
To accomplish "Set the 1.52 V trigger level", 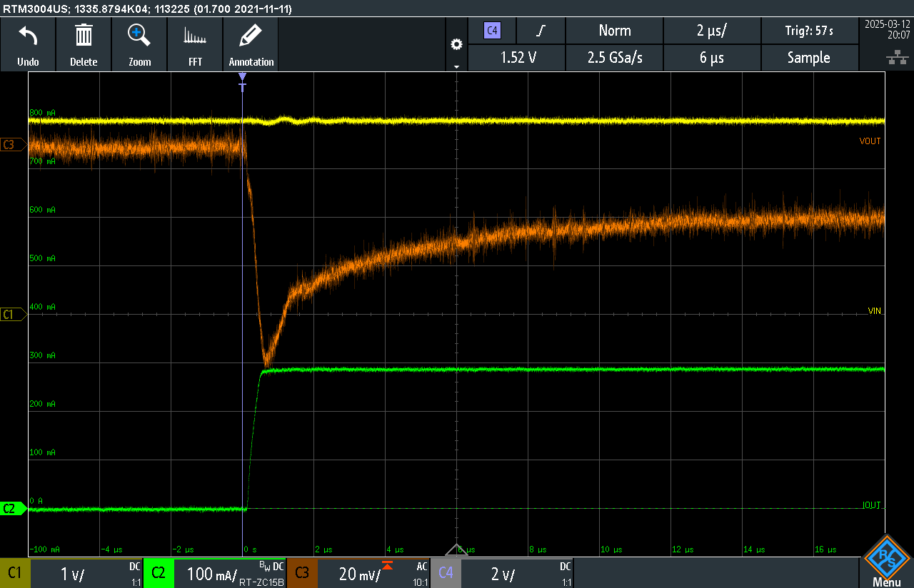I will pos(516,58).
